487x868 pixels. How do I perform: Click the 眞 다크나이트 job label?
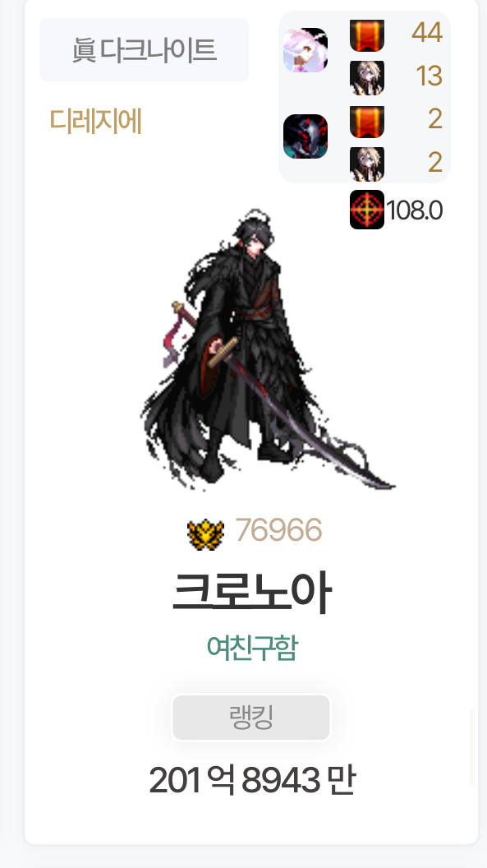point(144,50)
